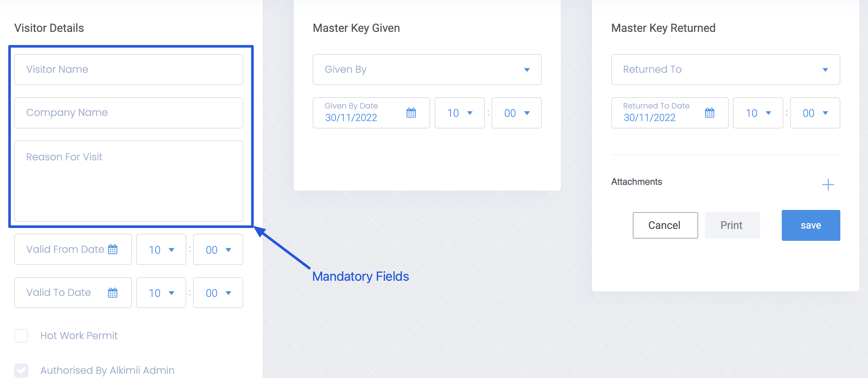Expand the Returned To dropdown
This screenshot has width=868, height=378.
pyautogui.click(x=725, y=70)
